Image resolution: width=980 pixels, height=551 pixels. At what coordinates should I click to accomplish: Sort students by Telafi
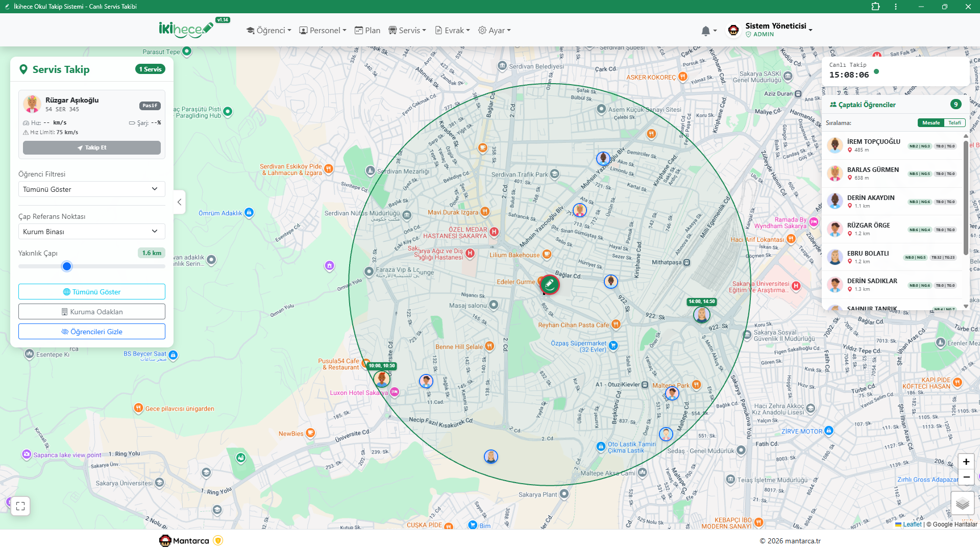[x=954, y=123]
